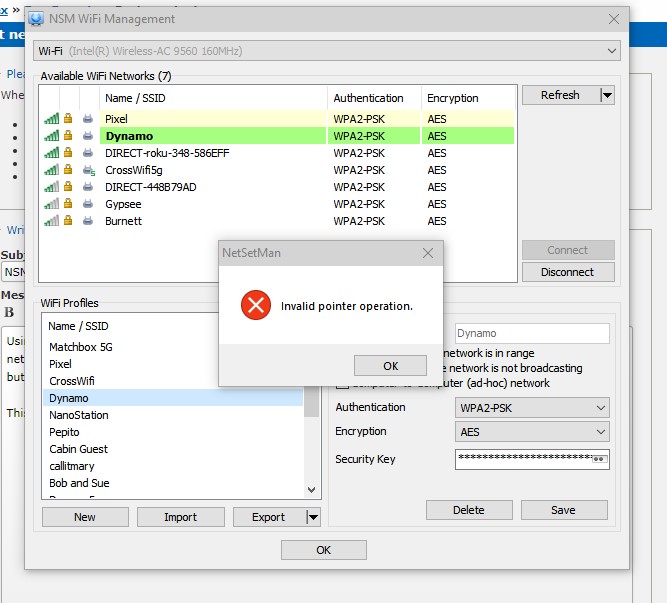Open the Encryption AES dropdown in profile settings
Viewport: 667px width, 603px height.
point(532,432)
